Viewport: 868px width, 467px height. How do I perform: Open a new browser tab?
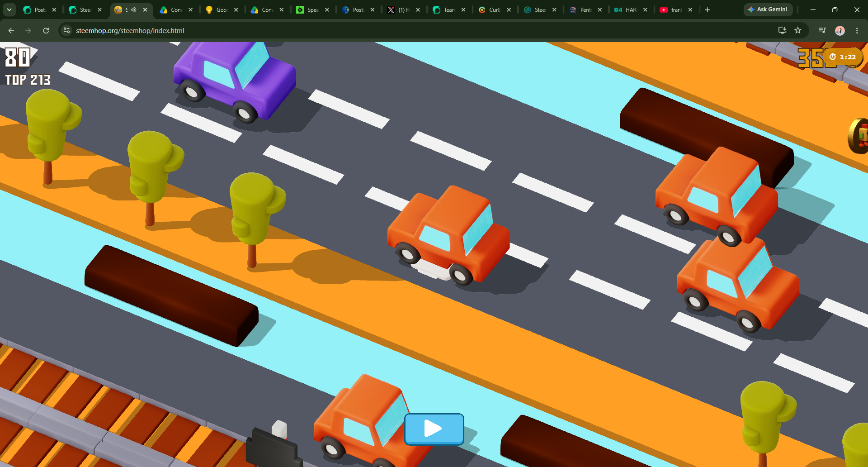coord(708,10)
